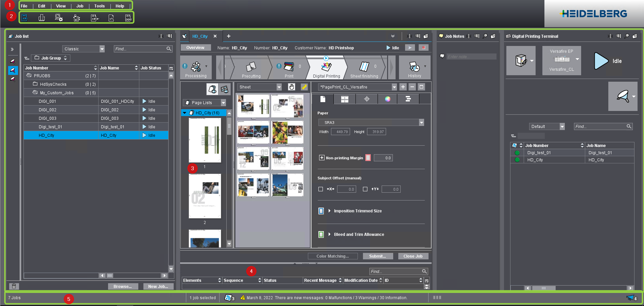This screenshot has width=644, height=306.
Task: Expand the Imposition Trimmed Size section
Action: (x=329, y=211)
